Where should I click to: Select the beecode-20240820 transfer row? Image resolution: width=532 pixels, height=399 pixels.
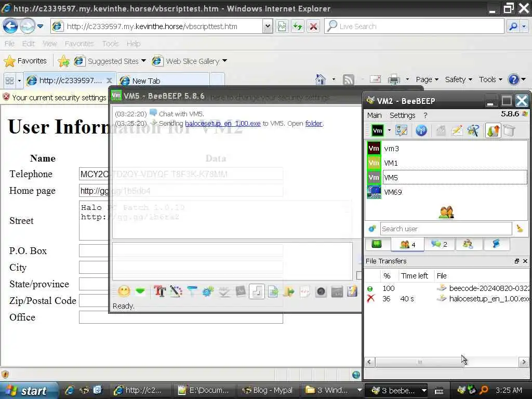447,288
